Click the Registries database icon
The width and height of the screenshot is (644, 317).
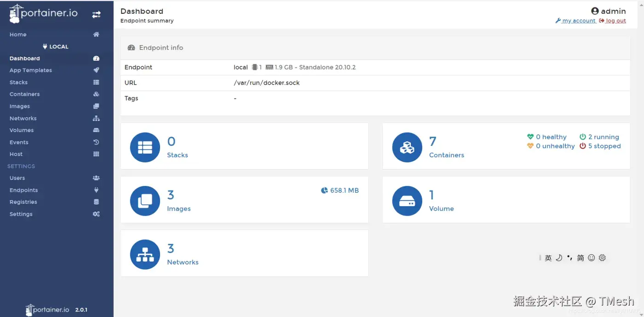click(96, 202)
